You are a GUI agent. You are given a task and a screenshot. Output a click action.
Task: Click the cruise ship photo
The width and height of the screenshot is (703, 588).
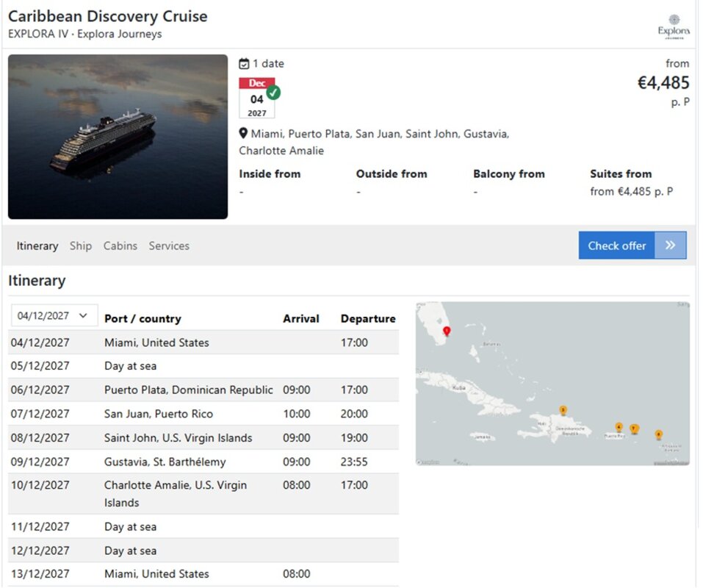click(118, 137)
